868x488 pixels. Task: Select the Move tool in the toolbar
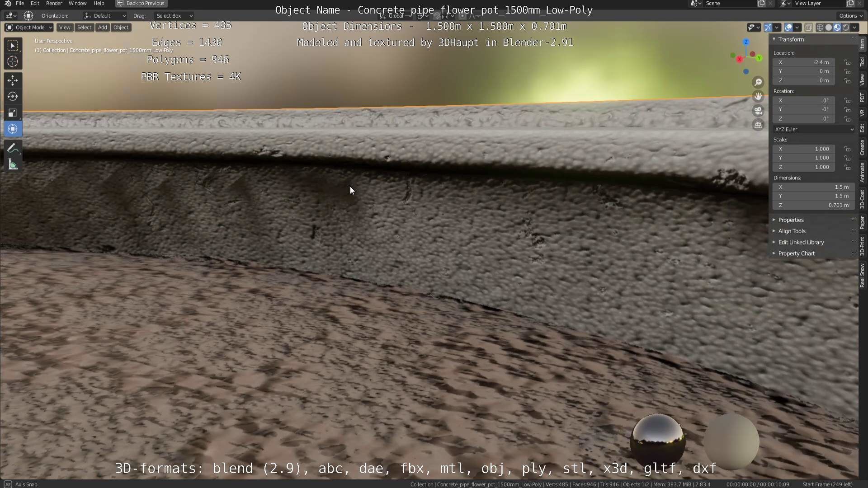pos(13,80)
